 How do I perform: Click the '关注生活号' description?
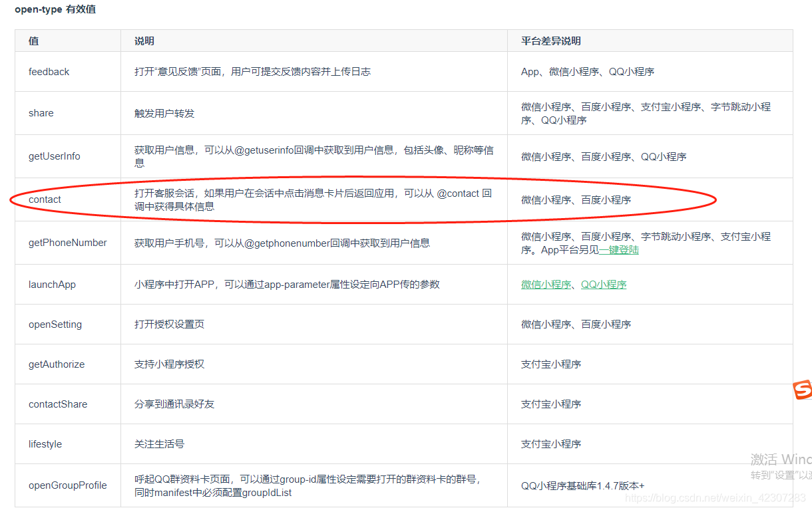(x=159, y=444)
